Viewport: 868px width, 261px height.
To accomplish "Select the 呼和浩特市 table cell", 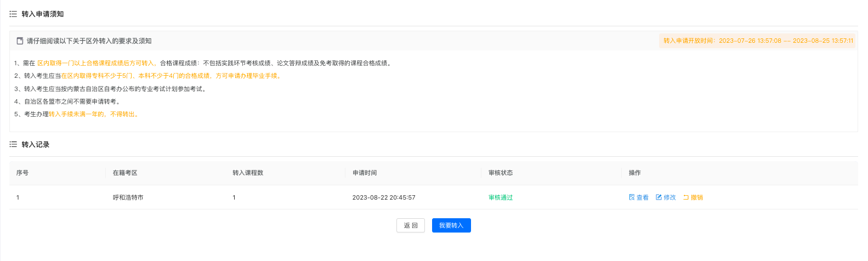I will coord(128,197).
